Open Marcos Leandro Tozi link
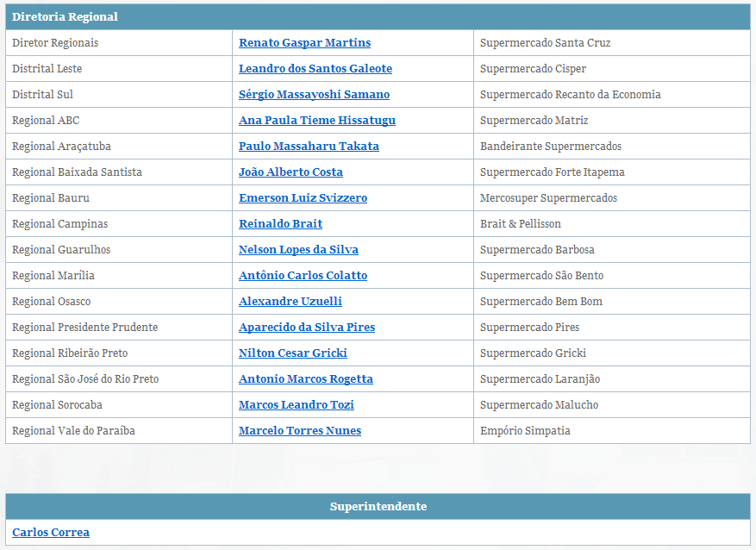The height and width of the screenshot is (550, 756). point(296,405)
